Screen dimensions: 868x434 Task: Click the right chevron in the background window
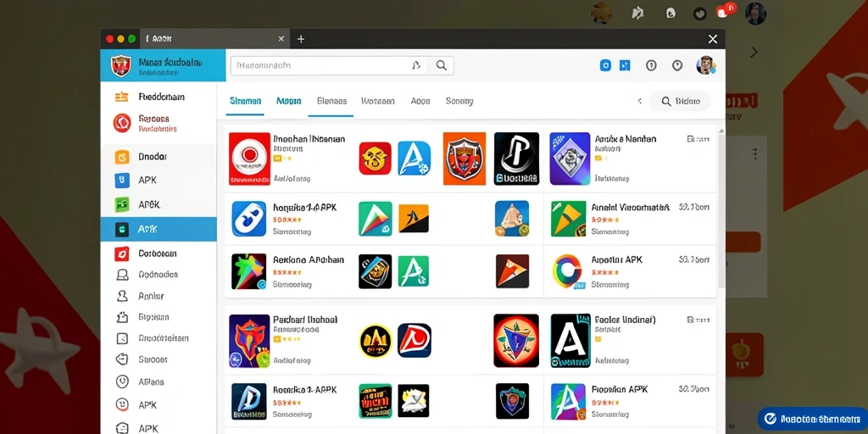coord(754,53)
